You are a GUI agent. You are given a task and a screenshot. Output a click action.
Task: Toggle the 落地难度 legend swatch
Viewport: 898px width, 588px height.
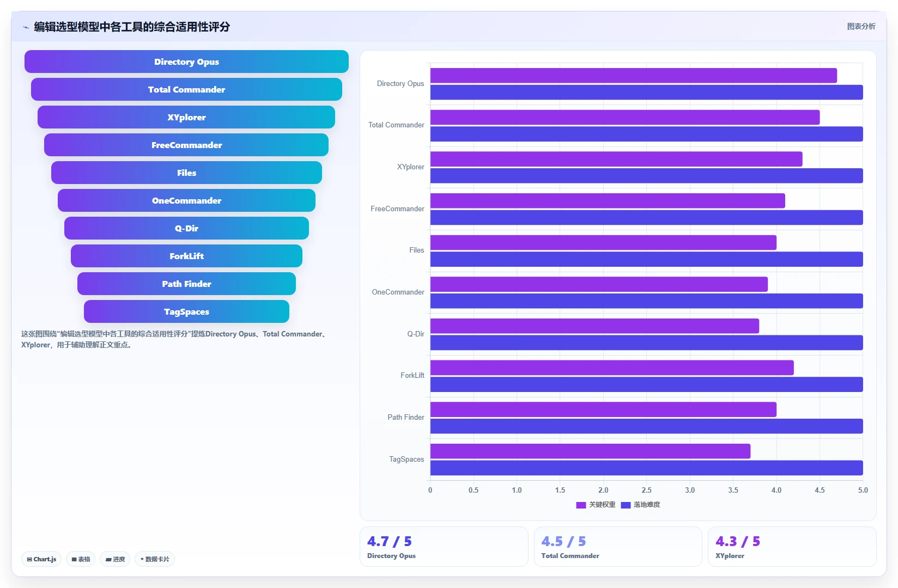click(x=626, y=505)
